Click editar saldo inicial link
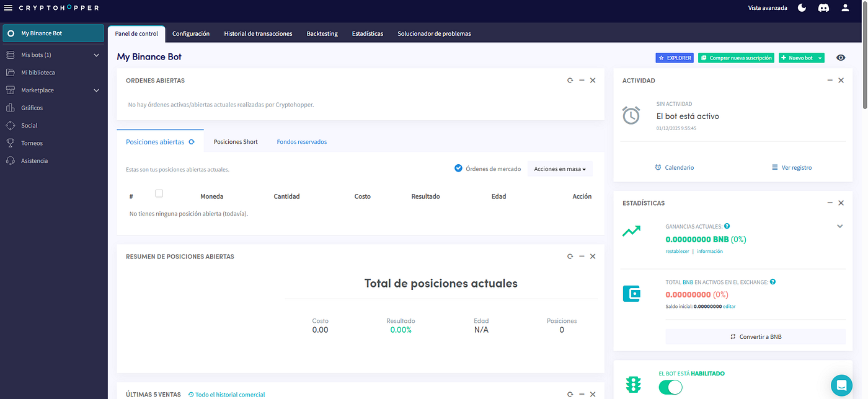Viewport: 868px width, 399px height. [729, 307]
